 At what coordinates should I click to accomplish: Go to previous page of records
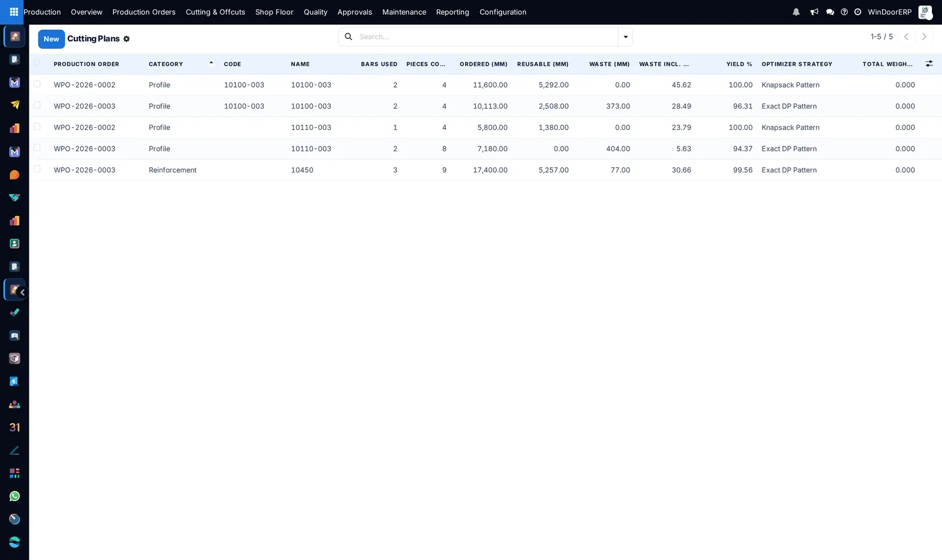pyautogui.click(x=907, y=36)
